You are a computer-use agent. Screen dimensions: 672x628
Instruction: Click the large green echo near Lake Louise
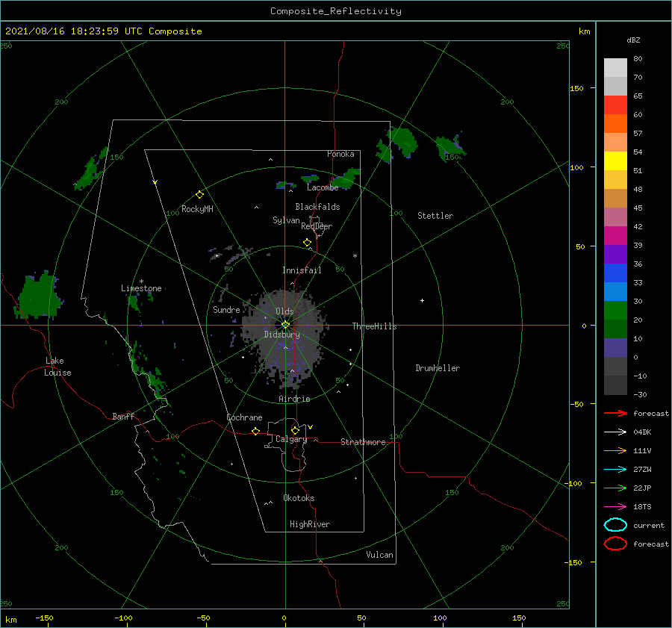click(x=38, y=296)
